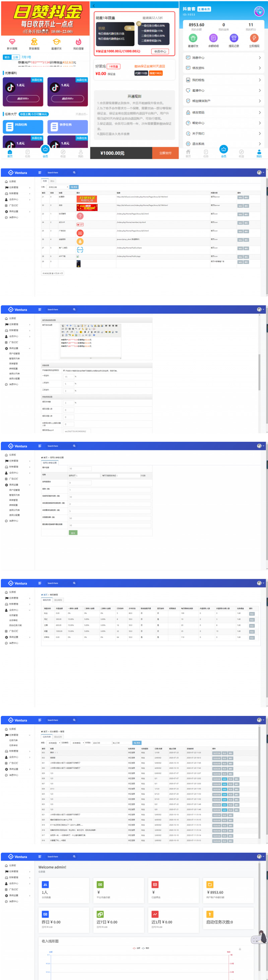Switch to the 公告 announcement tab
The width and height of the screenshot is (268, 980).
click(16, 57)
